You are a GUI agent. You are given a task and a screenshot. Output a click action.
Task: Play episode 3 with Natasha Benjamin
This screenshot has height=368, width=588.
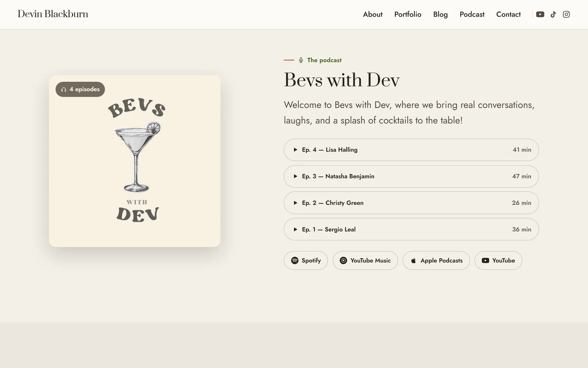coord(411,176)
